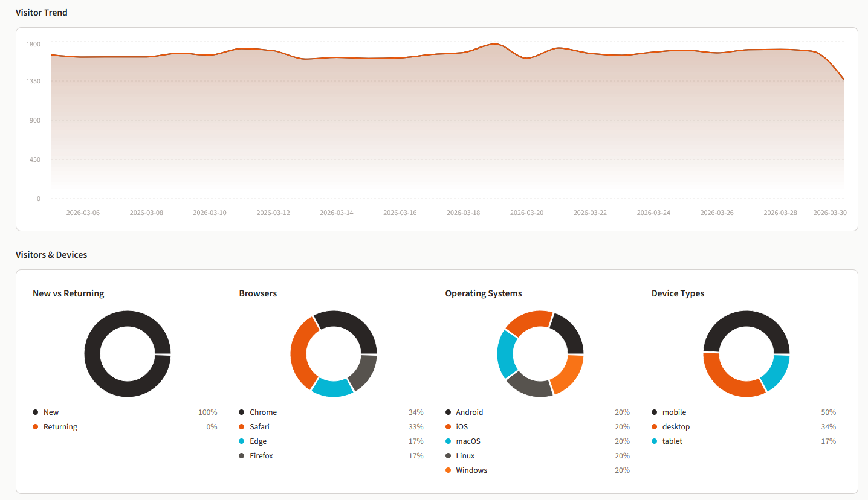Click the 50% value next to mobile

click(828, 412)
